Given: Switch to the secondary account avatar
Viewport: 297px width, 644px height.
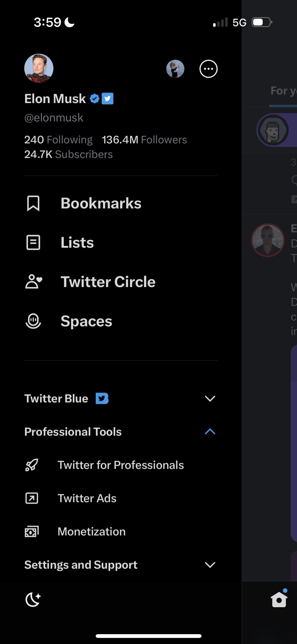Looking at the screenshot, I should point(175,69).
